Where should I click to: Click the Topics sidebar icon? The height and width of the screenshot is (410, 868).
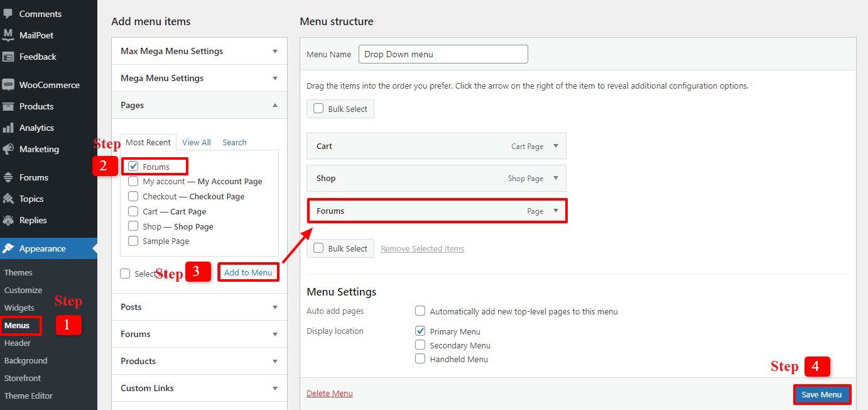coord(8,199)
